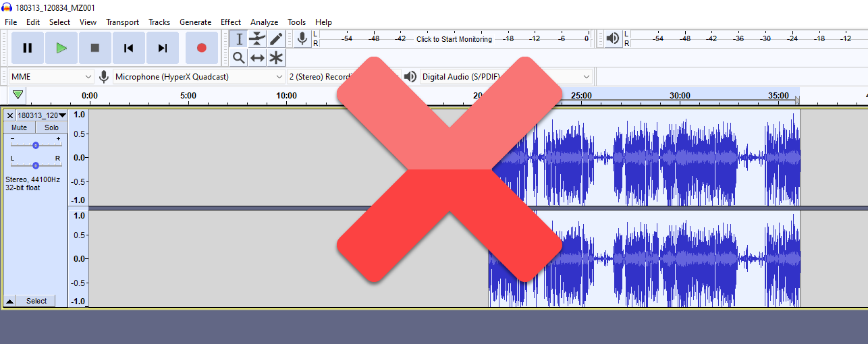Viewport: 868px width, 344px height.
Task: Open the File menu
Action: tap(11, 22)
